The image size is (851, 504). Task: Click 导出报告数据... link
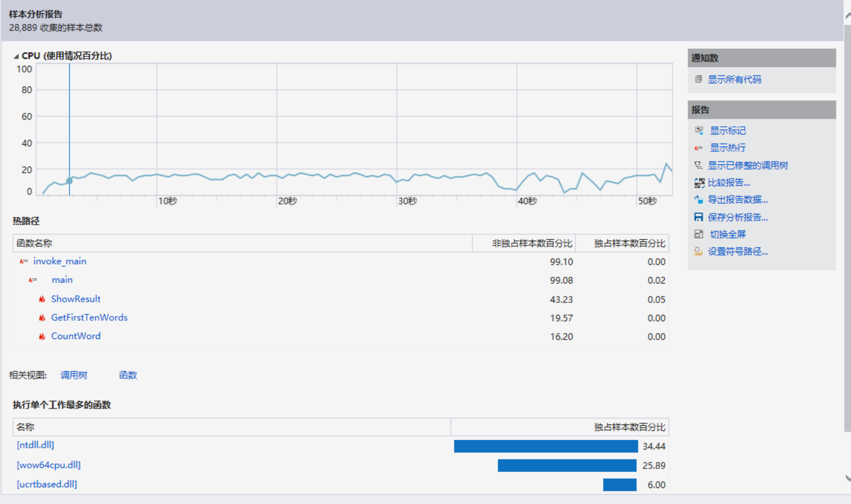coord(738,200)
